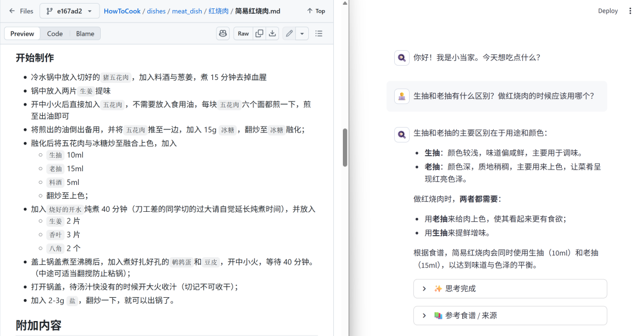Viewport: 644px width, 336px height.
Task: Expand the 思考完成 section
Action: point(510,289)
